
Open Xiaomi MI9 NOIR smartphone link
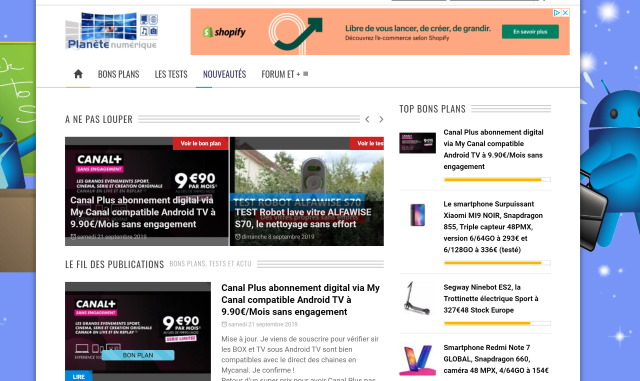coord(493,227)
